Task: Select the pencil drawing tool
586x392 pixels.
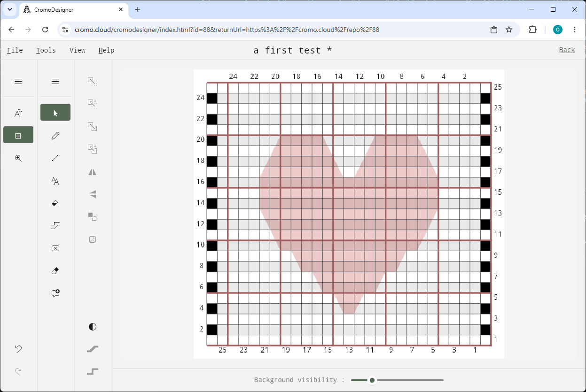Action: coord(55,136)
